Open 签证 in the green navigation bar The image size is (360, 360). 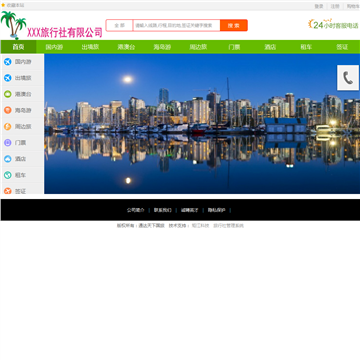pos(342,47)
